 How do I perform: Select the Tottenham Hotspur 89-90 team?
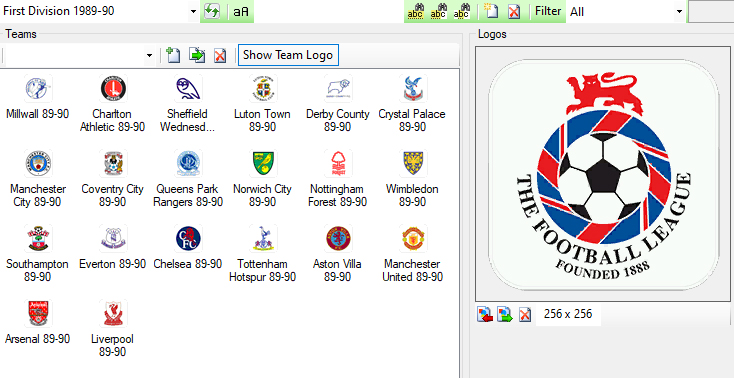click(x=262, y=253)
